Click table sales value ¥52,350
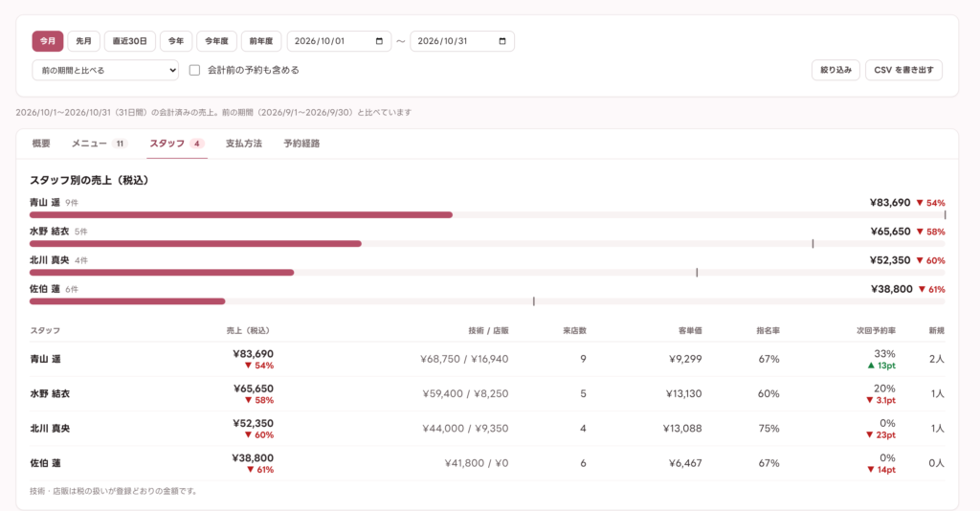 tap(253, 423)
